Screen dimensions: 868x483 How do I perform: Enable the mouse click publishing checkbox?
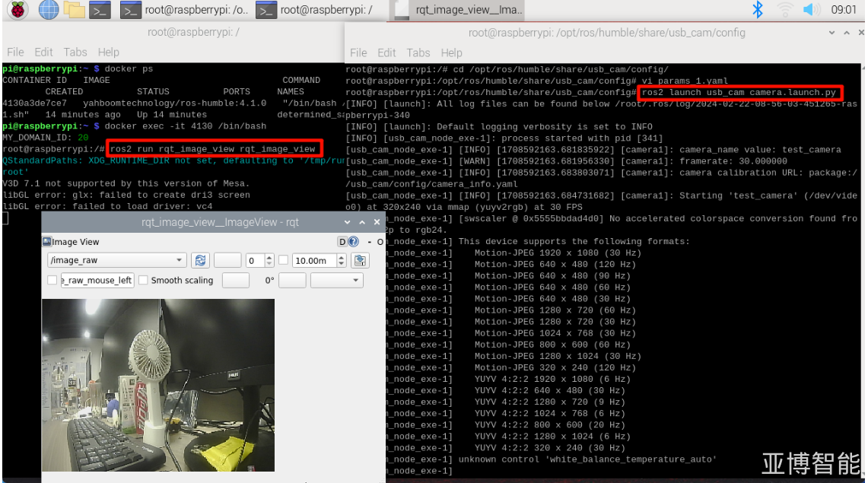point(52,281)
